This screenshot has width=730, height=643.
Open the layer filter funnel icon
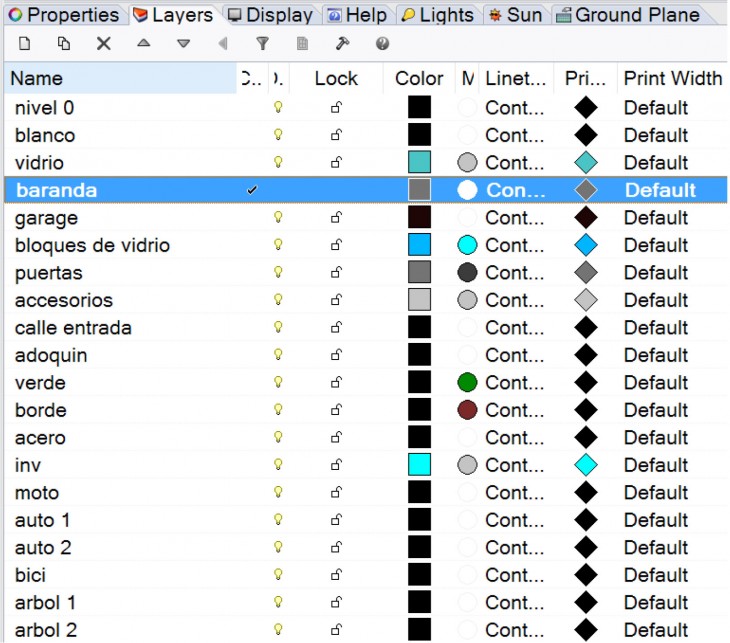(263, 43)
